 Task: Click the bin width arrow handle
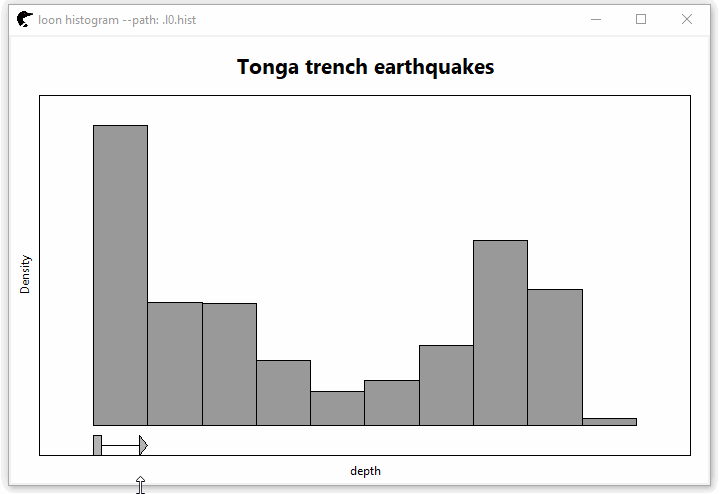coord(143,445)
